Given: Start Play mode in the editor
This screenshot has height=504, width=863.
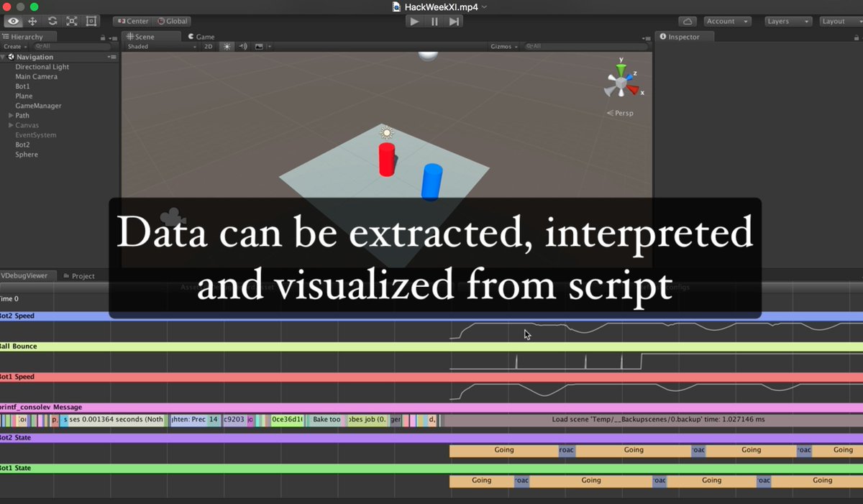Looking at the screenshot, I should (414, 22).
